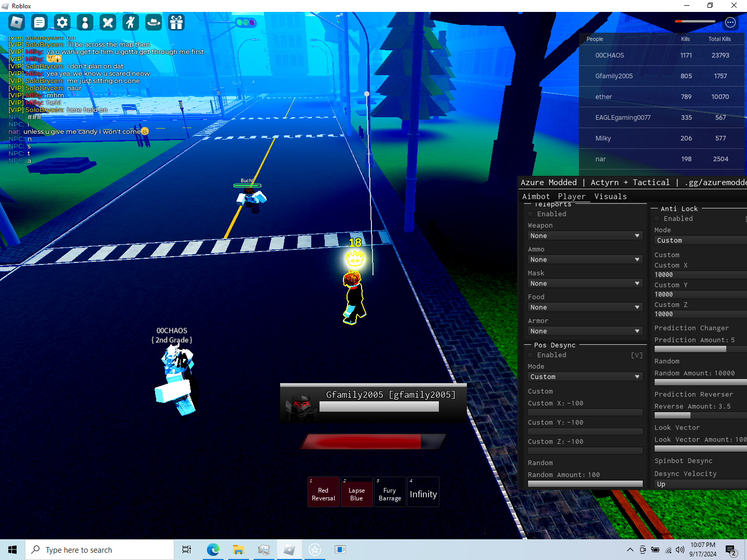Open the three-dot Roblox options button

click(730, 22)
